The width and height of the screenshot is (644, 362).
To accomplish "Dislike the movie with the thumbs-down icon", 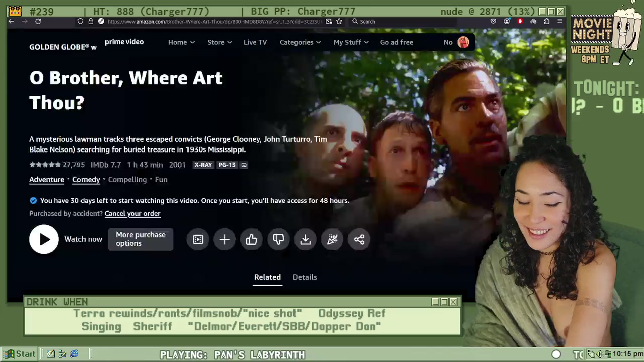I will click(x=278, y=239).
